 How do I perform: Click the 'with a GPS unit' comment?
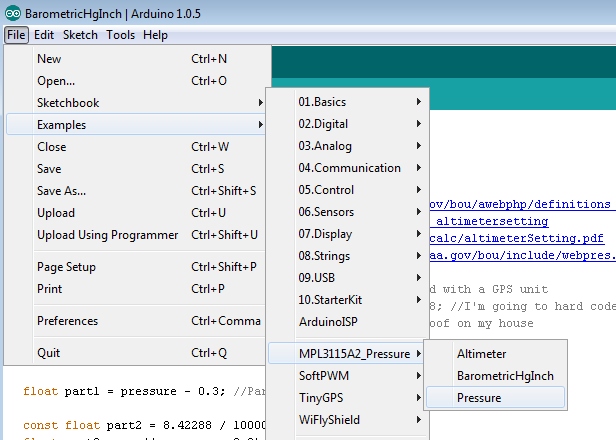[x=489, y=290]
